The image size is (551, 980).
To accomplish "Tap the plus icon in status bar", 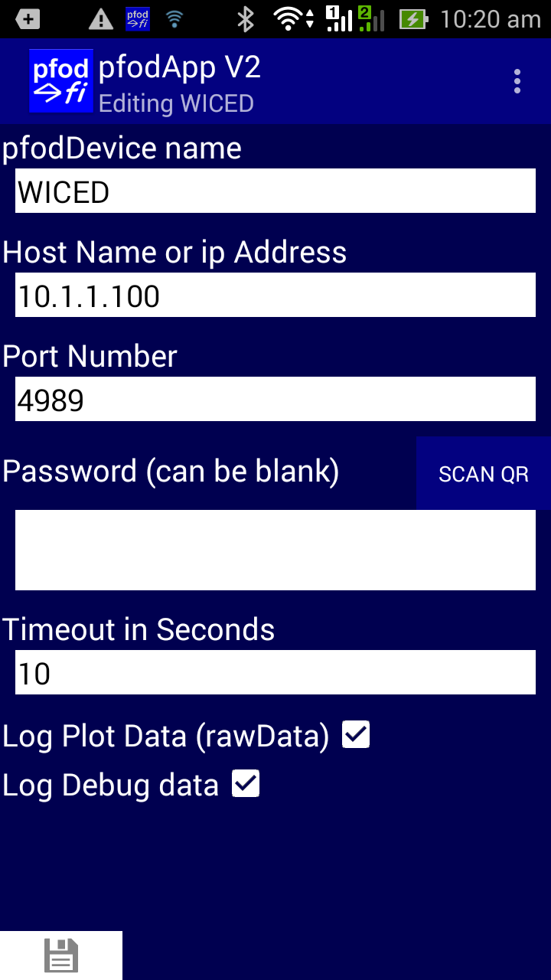I will (28, 19).
